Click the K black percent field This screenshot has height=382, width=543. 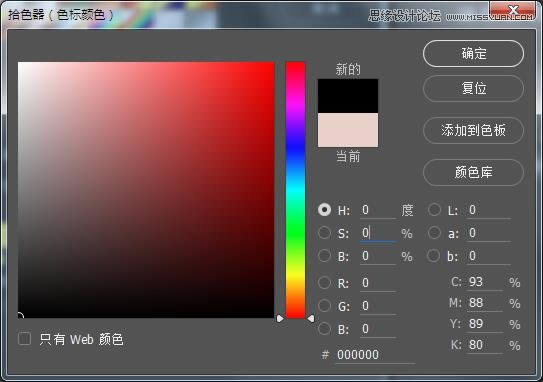click(484, 345)
